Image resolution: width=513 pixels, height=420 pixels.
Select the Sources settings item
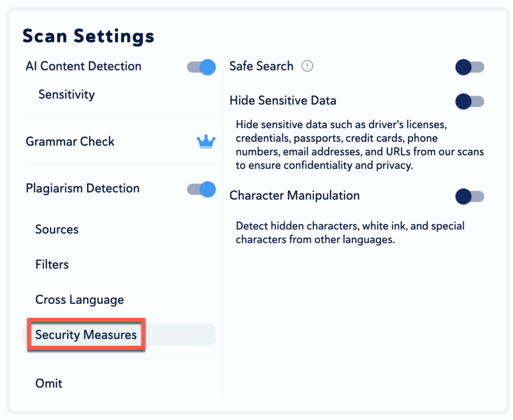pos(57,230)
